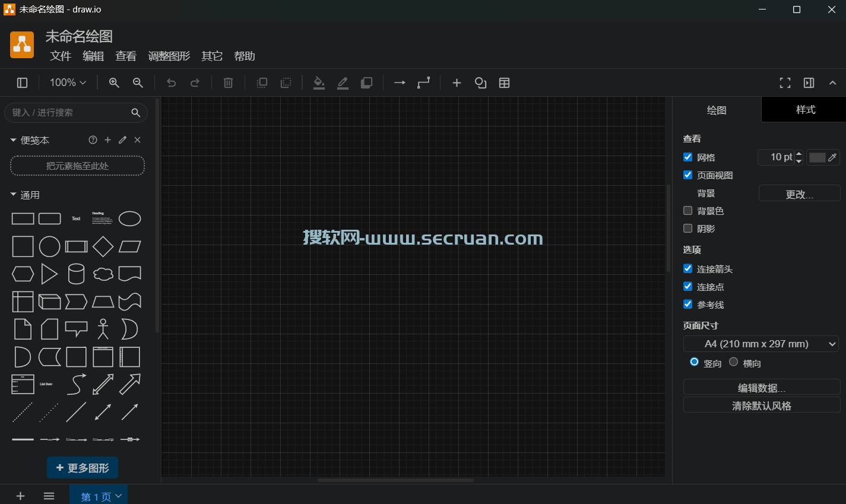Select the hexagon shape in 通用
The image size is (846, 504).
coord(23,274)
